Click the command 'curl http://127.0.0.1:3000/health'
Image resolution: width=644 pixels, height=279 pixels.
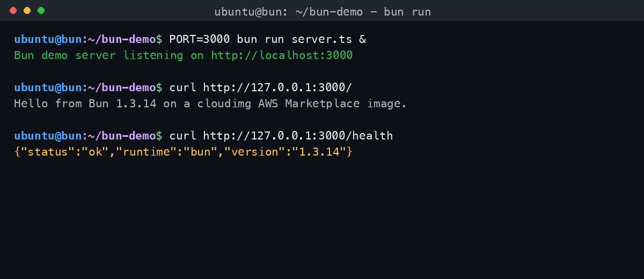pyautogui.click(x=281, y=136)
